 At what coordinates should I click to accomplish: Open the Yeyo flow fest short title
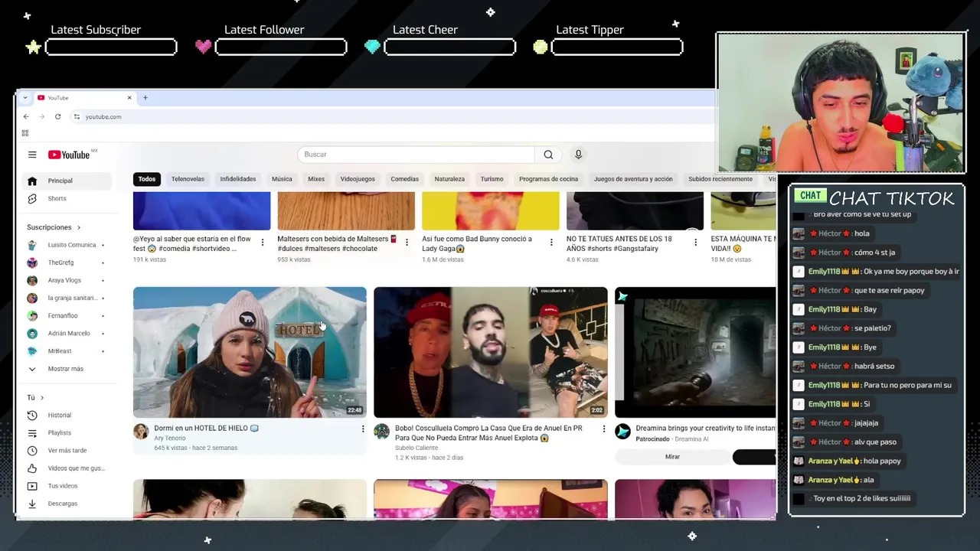click(x=192, y=243)
